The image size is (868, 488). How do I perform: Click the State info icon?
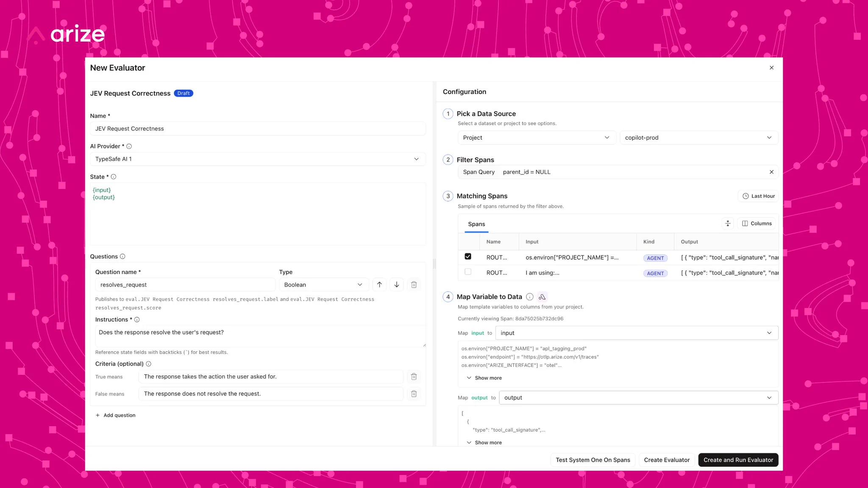pos(114,177)
